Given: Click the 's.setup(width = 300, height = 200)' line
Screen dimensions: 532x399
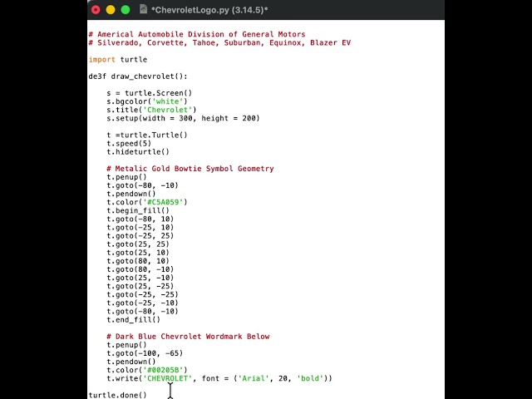Looking at the screenshot, I should click(x=183, y=118).
